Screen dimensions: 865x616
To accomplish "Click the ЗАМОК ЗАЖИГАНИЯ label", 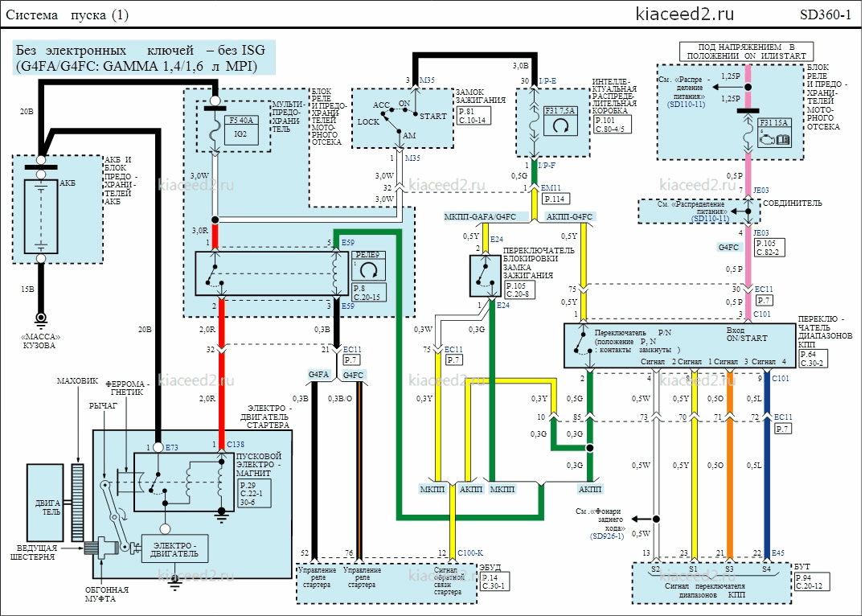I will pos(480,96).
